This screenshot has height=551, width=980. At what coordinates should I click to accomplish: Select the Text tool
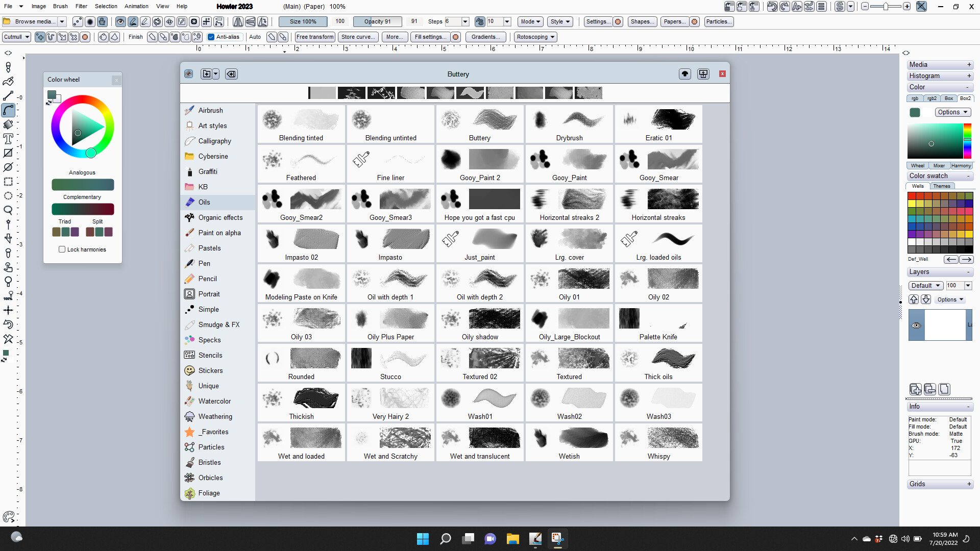(8, 139)
